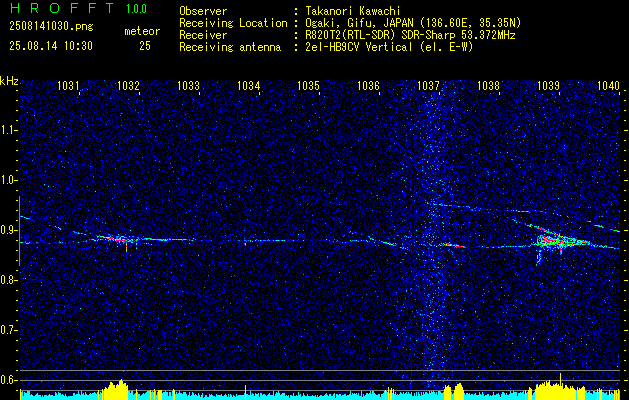The height and width of the screenshot is (400, 629).
Task: Click the Receiver label
Action: tap(203, 35)
